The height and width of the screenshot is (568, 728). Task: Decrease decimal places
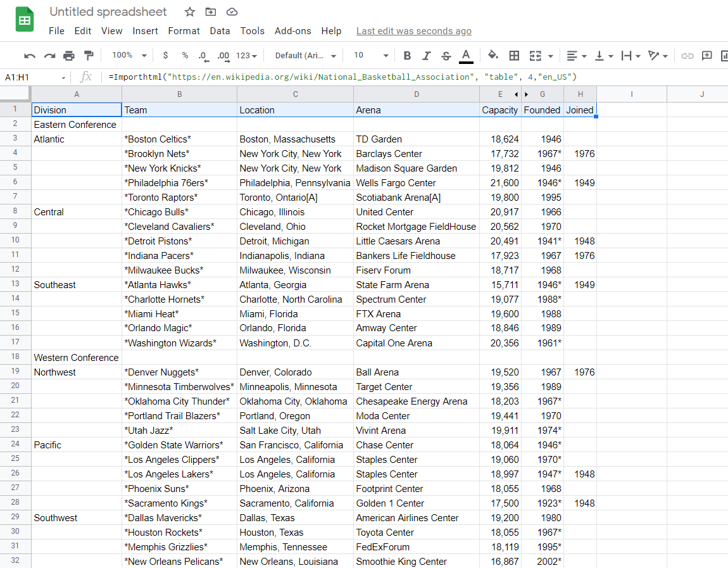click(x=203, y=56)
